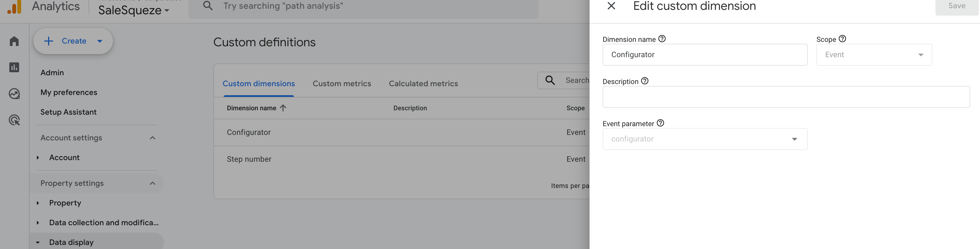Click the Create button label
Viewport: 980px width, 249px height.
(x=74, y=41)
